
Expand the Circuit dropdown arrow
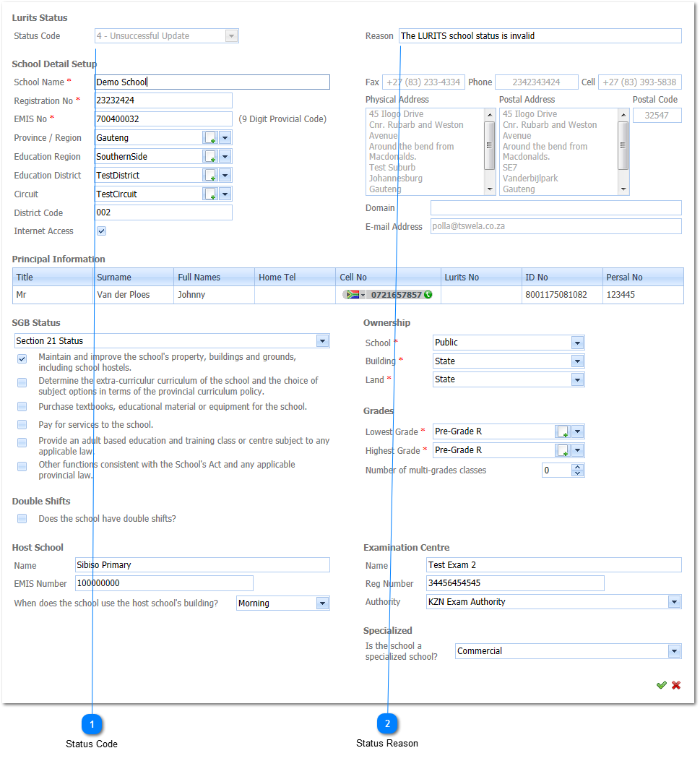click(225, 194)
